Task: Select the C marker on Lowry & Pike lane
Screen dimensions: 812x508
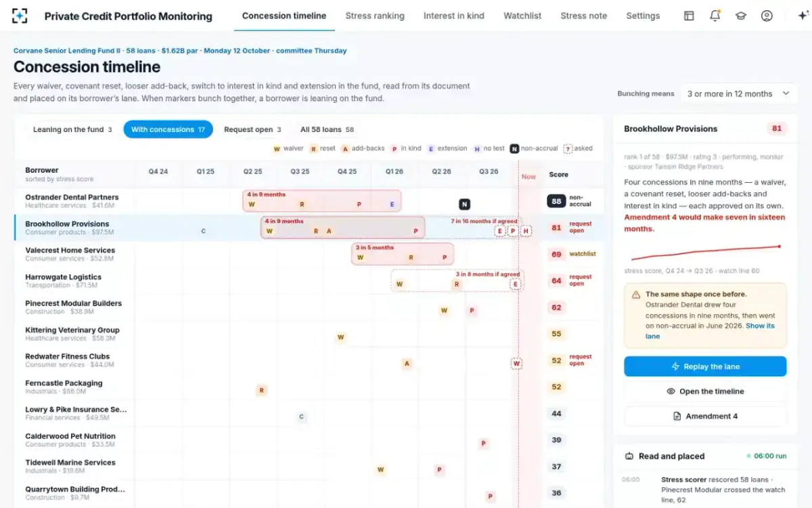Action: tap(302, 417)
